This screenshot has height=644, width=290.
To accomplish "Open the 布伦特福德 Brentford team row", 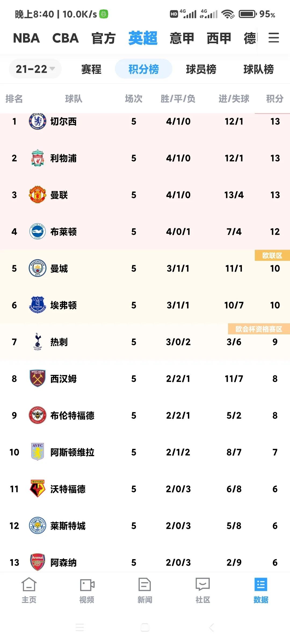I will point(145,415).
